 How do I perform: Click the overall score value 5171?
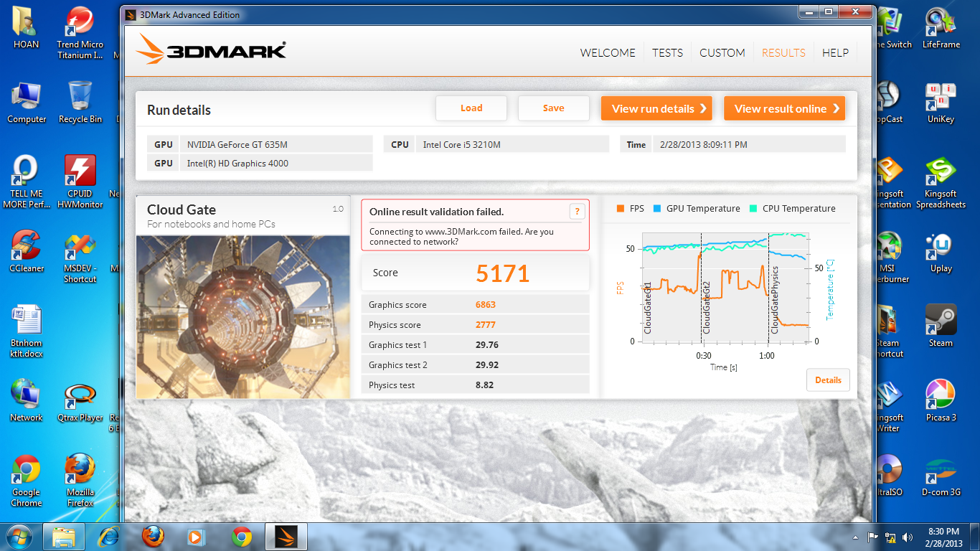[x=502, y=273]
